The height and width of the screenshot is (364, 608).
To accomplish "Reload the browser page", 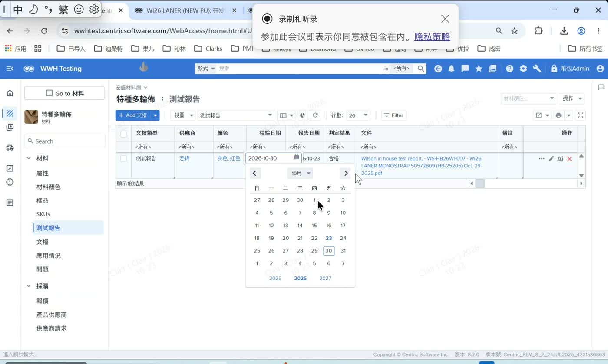I will [44, 31].
